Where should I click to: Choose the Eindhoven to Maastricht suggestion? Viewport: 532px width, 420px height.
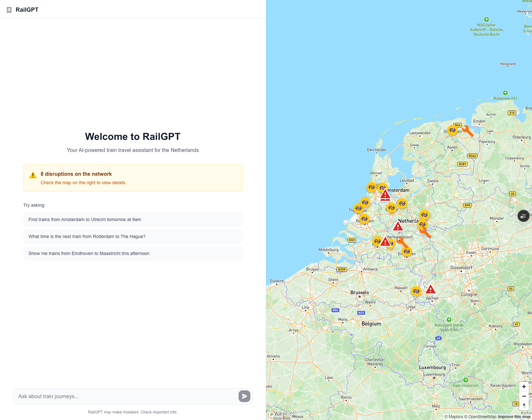click(x=133, y=253)
